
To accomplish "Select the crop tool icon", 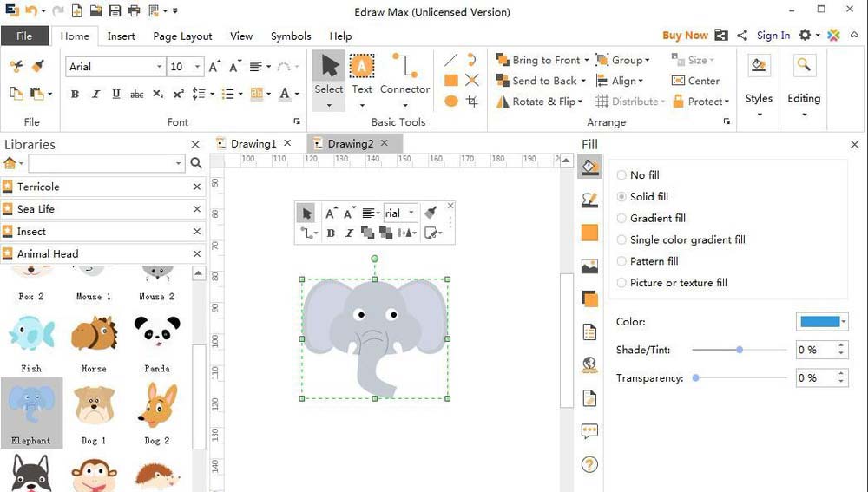I will (x=471, y=102).
